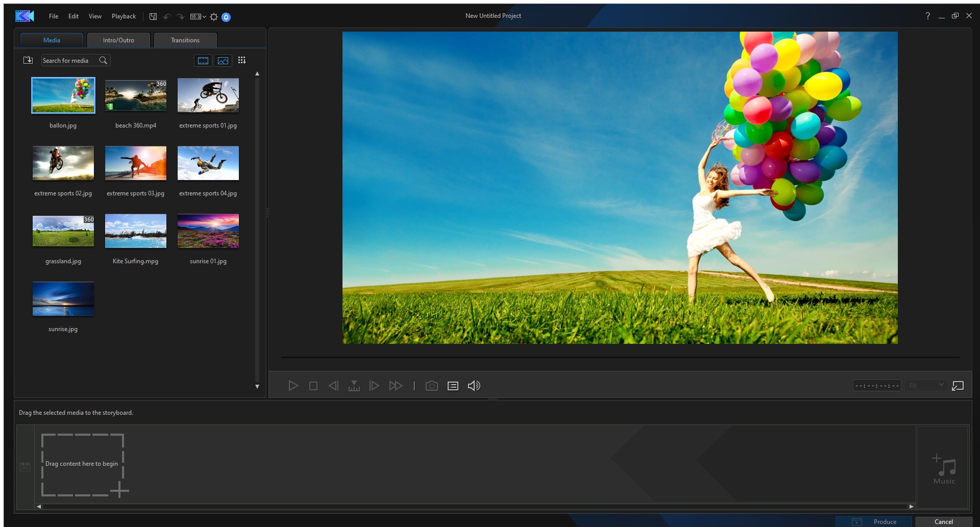Open preferences via the gear icon
980x527 pixels.
tap(214, 17)
